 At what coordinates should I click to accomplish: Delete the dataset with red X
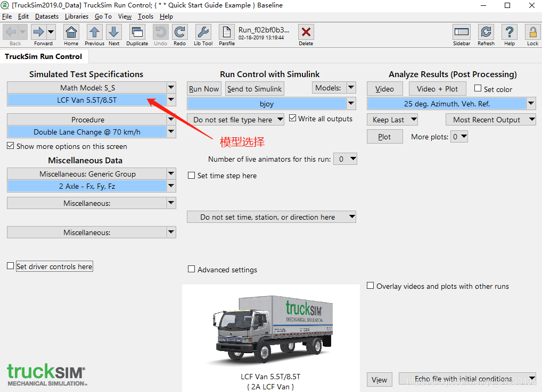[306, 32]
